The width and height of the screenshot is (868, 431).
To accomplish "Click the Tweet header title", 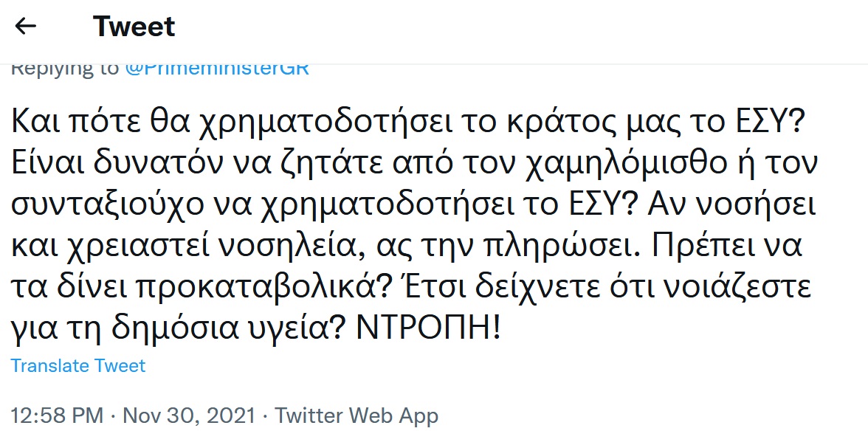I will (x=134, y=27).
